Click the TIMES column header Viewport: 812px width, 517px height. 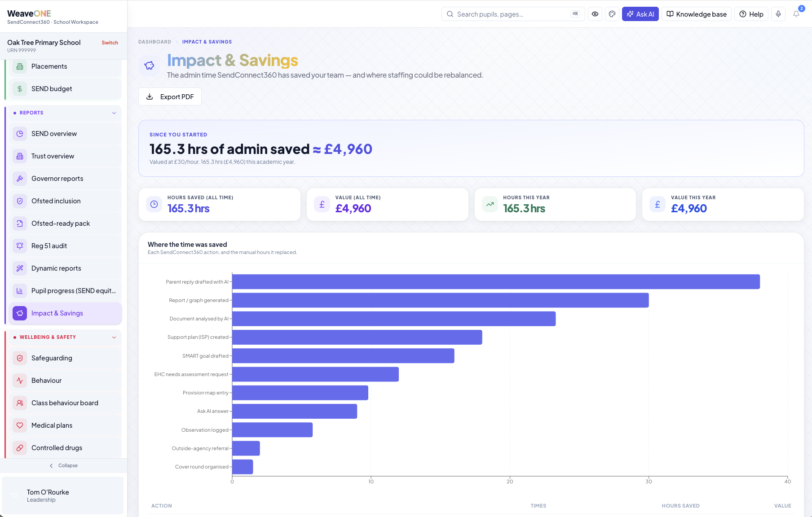538,506
